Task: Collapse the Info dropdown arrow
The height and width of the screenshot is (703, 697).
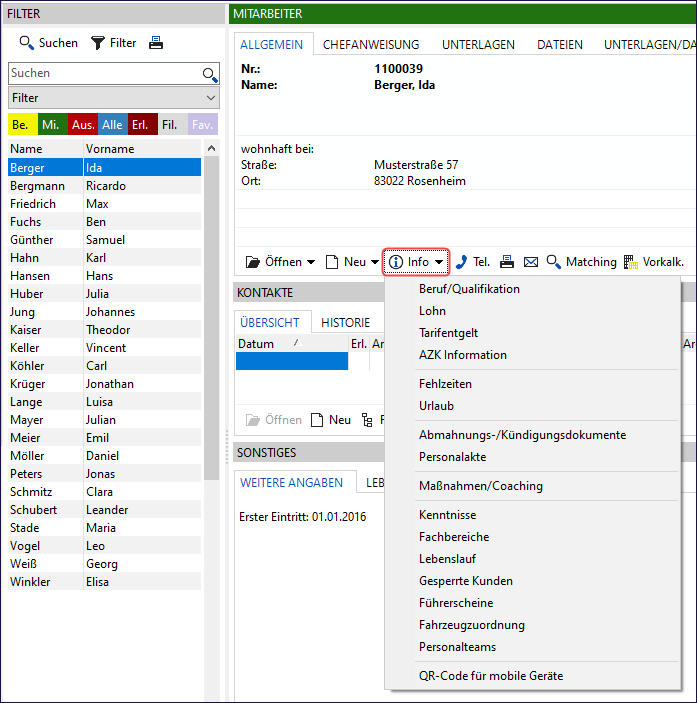Action: coord(439,262)
